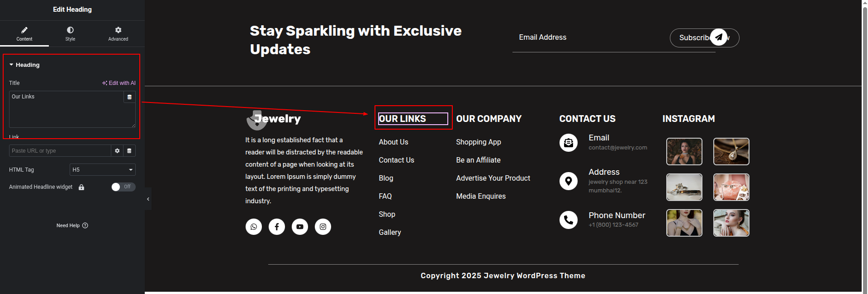This screenshot has width=868, height=294.
Task: Click the Need Help question icon
Action: [x=85, y=225]
